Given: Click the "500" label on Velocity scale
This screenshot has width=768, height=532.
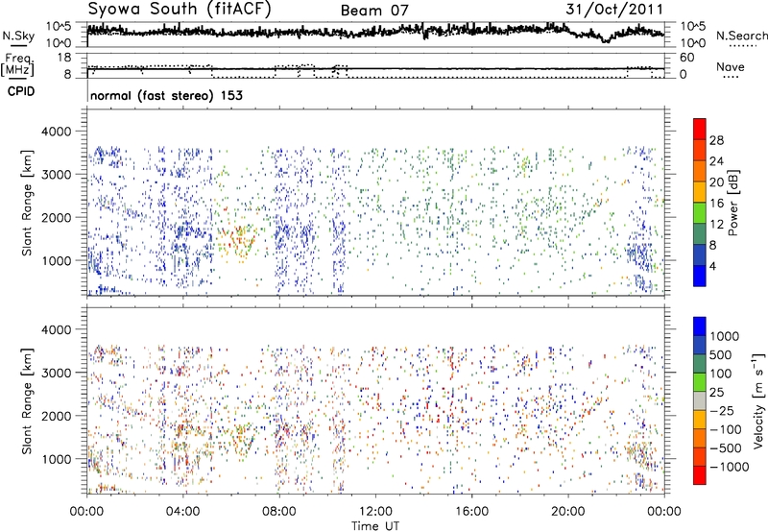Looking at the screenshot, I should (720, 354).
